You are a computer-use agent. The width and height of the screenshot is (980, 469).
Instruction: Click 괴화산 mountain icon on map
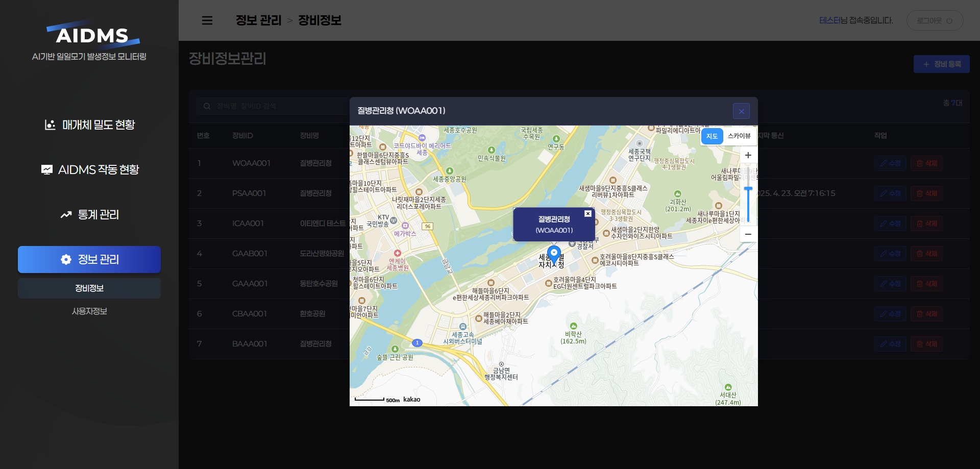coord(678,194)
